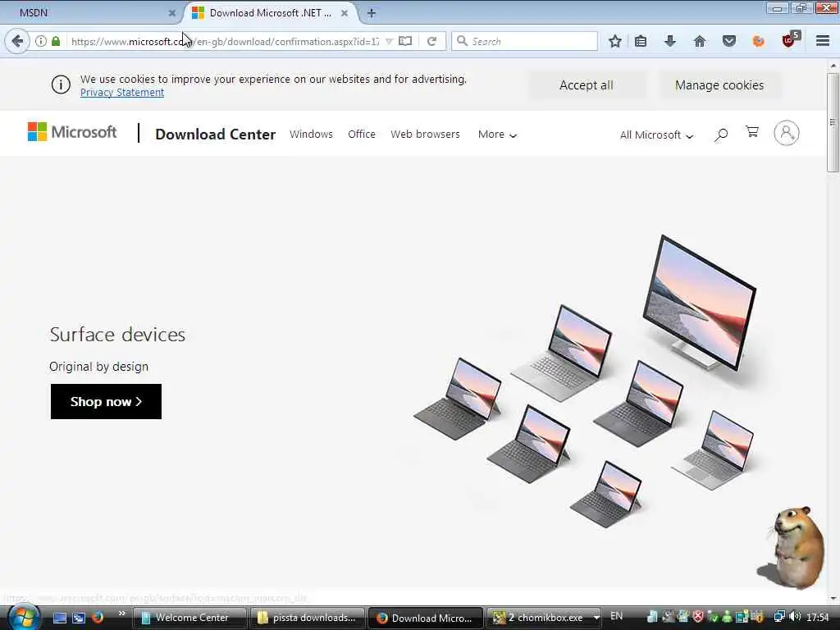Image resolution: width=840 pixels, height=630 pixels.
Task: Accept all cookies
Action: (x=587, y=85)
